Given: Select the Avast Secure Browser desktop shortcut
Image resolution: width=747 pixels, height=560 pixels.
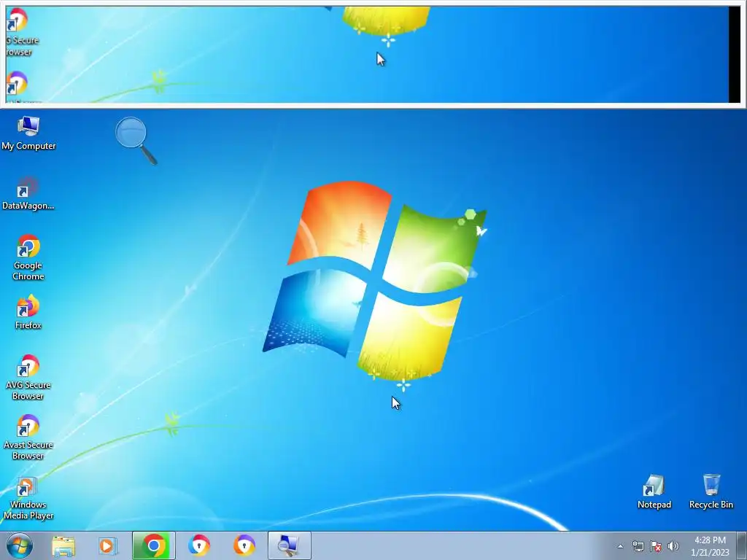Looking at the screenshot, I should tap(28, 437).
